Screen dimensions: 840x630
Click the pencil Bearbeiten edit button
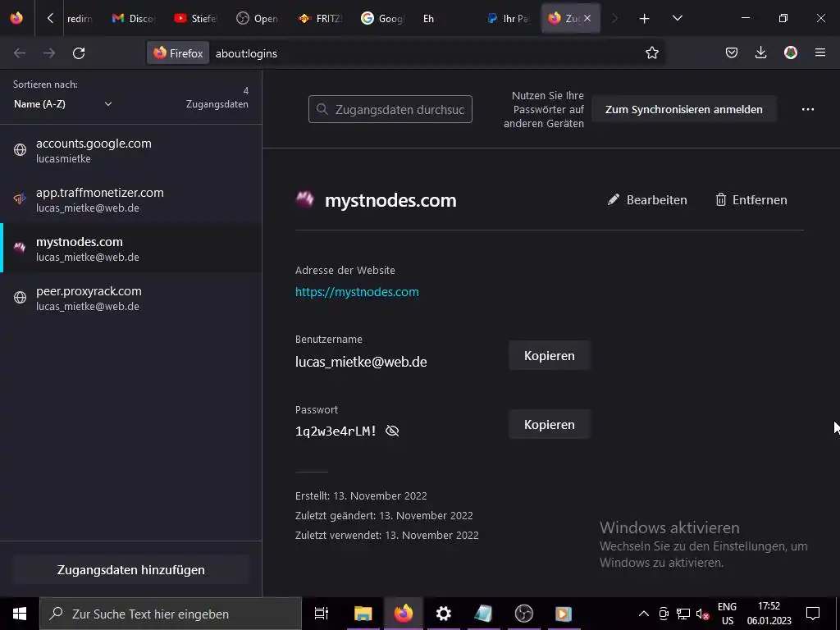647,200
